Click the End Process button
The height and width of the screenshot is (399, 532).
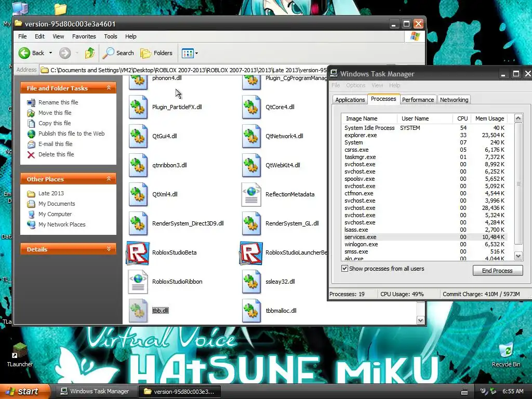497,270
